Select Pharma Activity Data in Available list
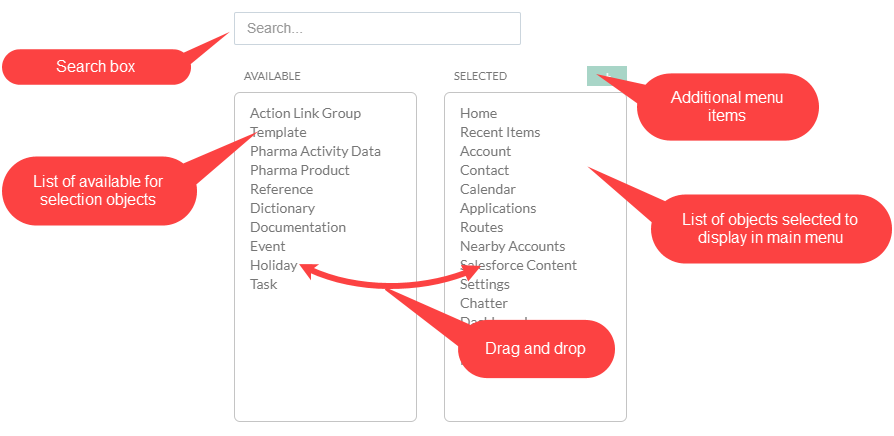This screenshot has width=894, height=436. [315, 151]
